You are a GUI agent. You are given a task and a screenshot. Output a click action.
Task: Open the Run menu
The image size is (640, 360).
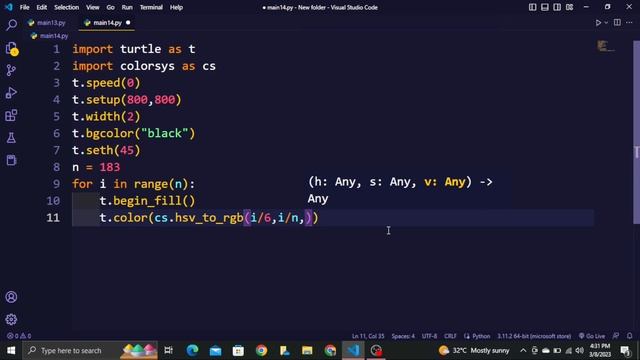tap(127, 7)
